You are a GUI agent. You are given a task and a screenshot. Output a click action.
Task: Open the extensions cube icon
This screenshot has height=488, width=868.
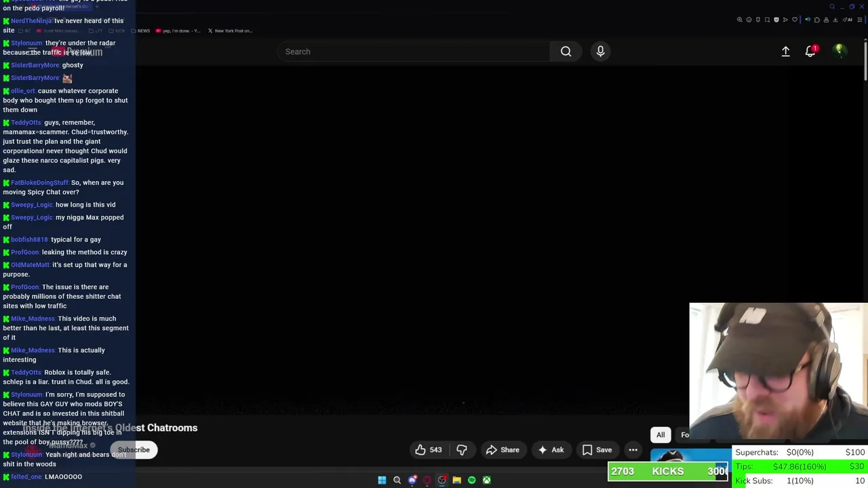817,20
